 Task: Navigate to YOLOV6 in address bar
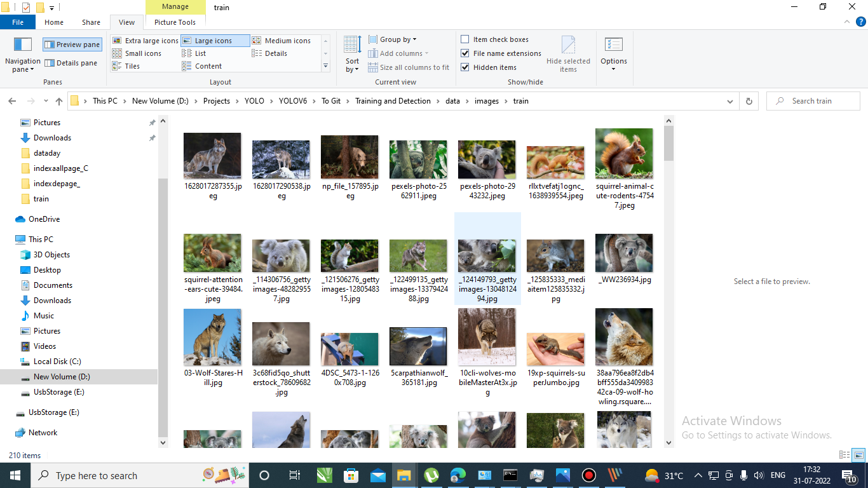pyautogui.click(x=292, y=101)
